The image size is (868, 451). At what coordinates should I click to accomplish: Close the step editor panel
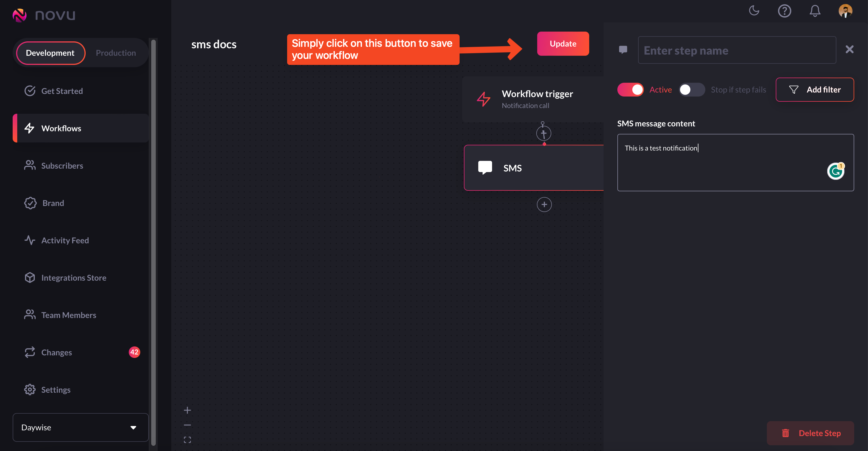[x=849, y=49]
